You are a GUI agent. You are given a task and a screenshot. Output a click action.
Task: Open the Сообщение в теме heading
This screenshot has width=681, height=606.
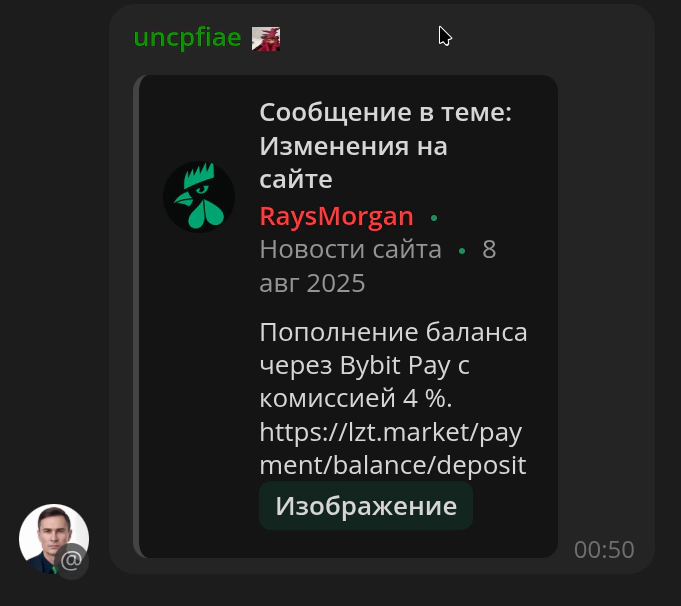click(386, 113)
